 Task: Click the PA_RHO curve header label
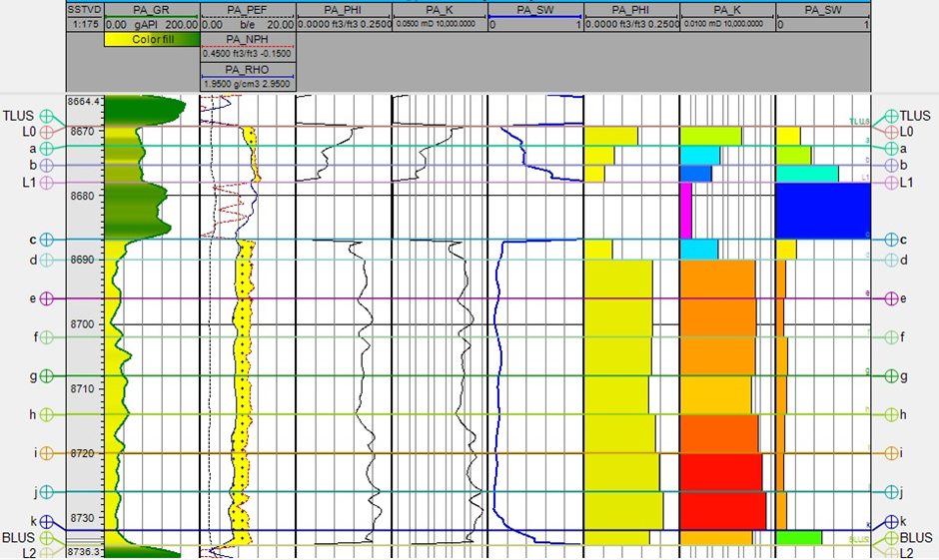click(248, 69)
